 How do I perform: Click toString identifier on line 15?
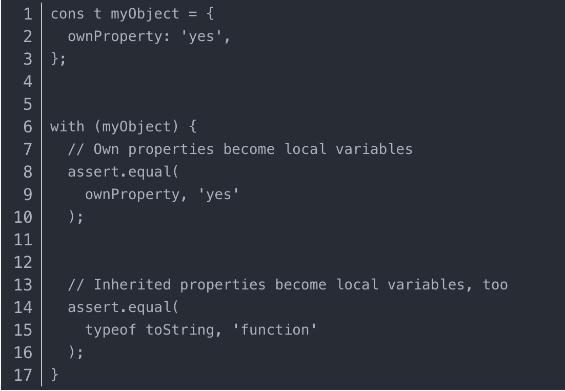(x=180, y=330)
